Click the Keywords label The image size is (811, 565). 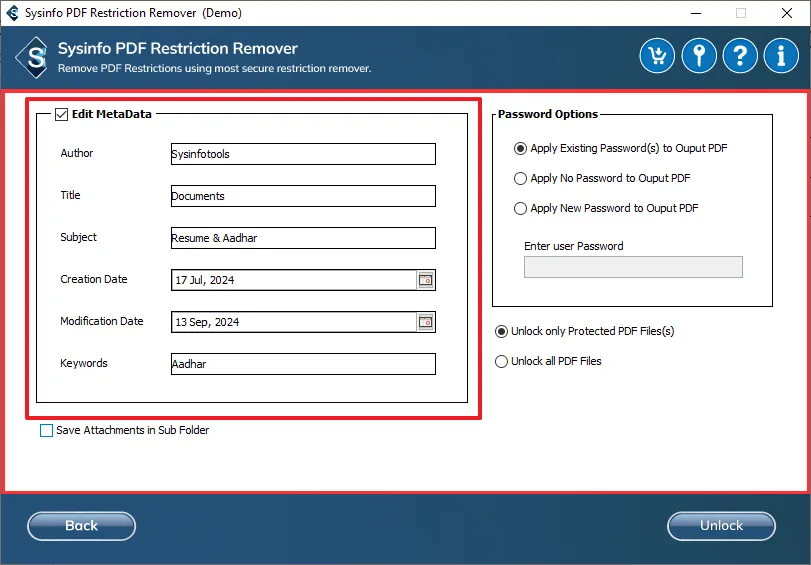coord(84,363)
